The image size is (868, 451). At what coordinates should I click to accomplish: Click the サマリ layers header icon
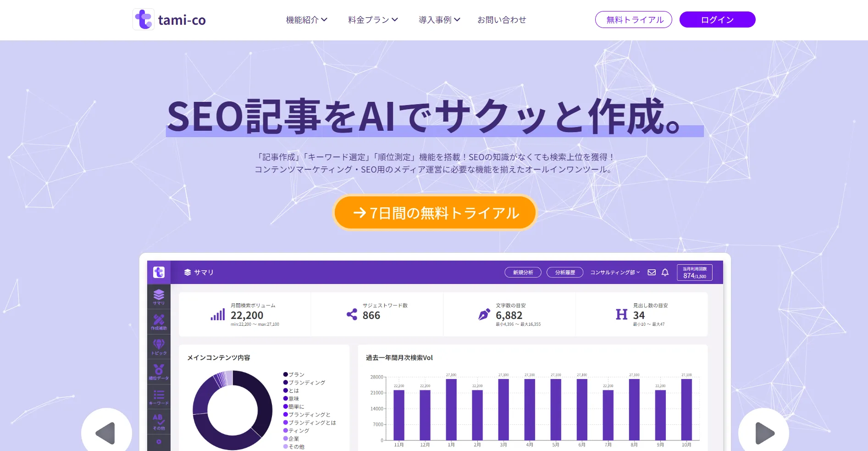[x=187, y=272]
